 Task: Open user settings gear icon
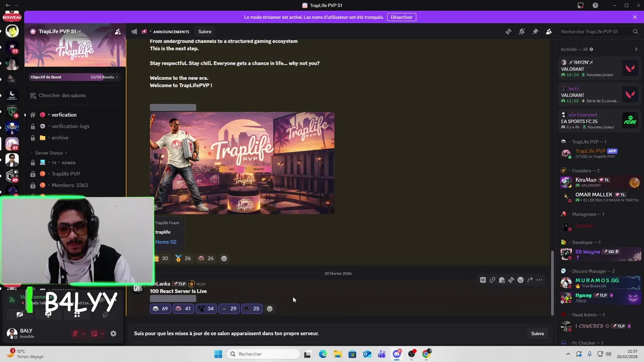113,333
